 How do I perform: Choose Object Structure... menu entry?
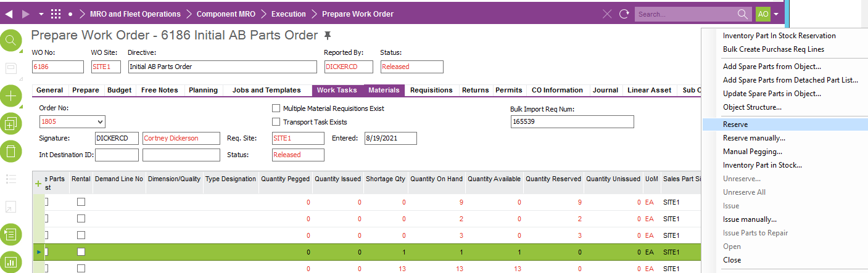752,107
